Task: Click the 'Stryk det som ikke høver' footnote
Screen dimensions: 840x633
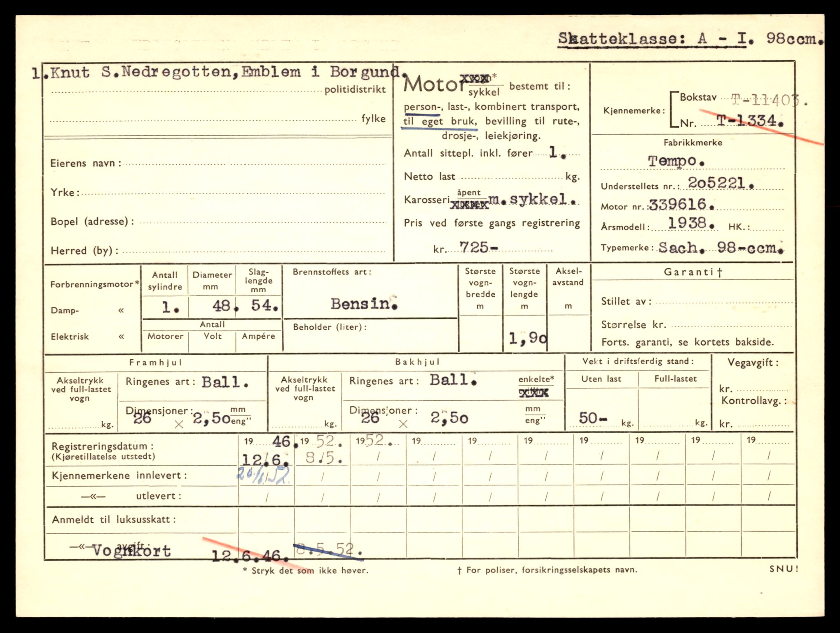Action: pyautogui.click(x=306, y=571)
